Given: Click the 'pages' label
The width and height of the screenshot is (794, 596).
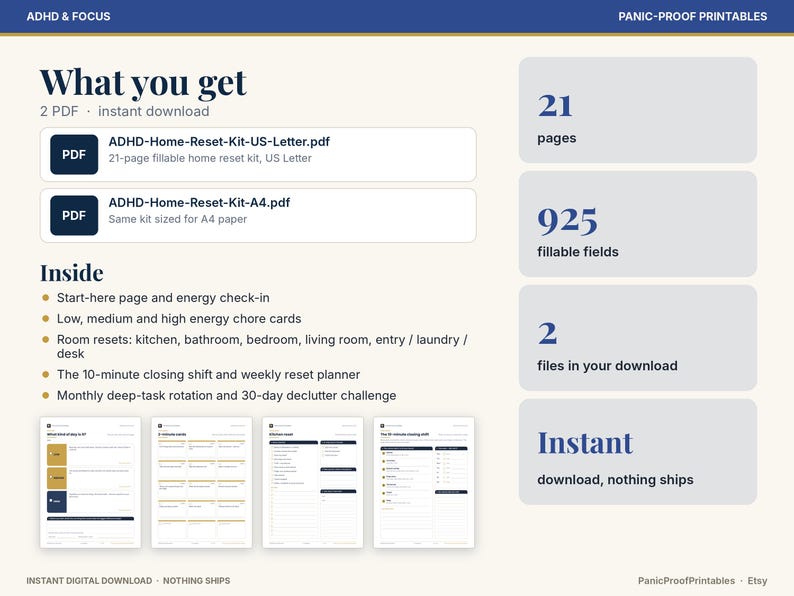Looking at the screenshot, I should (x=557, y=138).
